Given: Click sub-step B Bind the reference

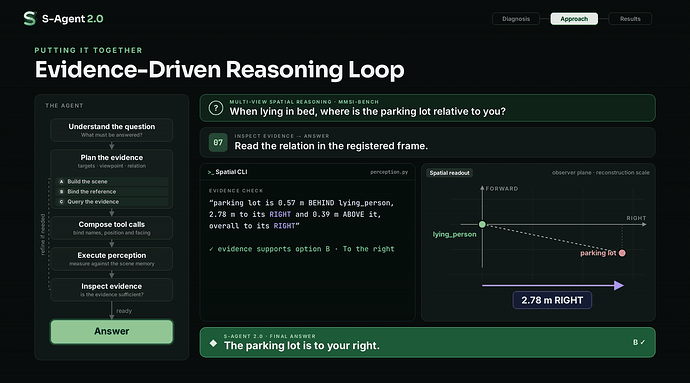Looking at the screenshot, I should coord(112,192).
